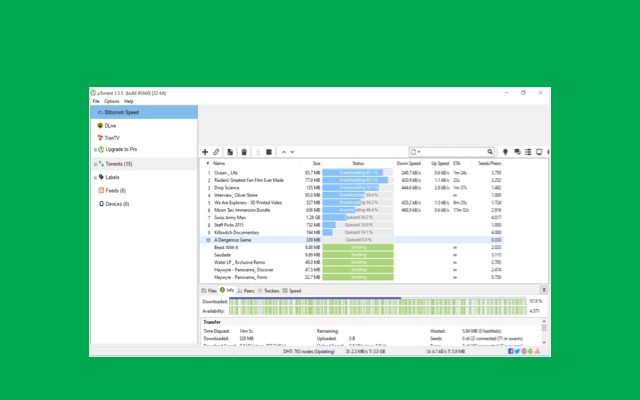Expand the Upgrade to Pro tree node

click(x=96, y=150)
